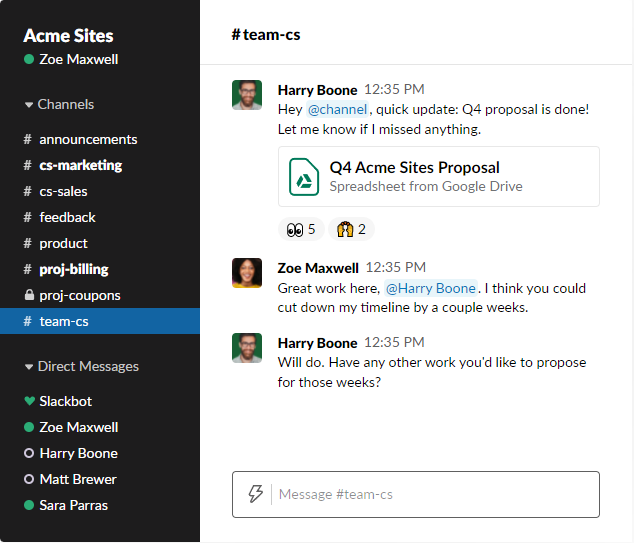634x543 pixels.
Task: Click Harry Boone's name on last message
Action: (x=317, y=343)
